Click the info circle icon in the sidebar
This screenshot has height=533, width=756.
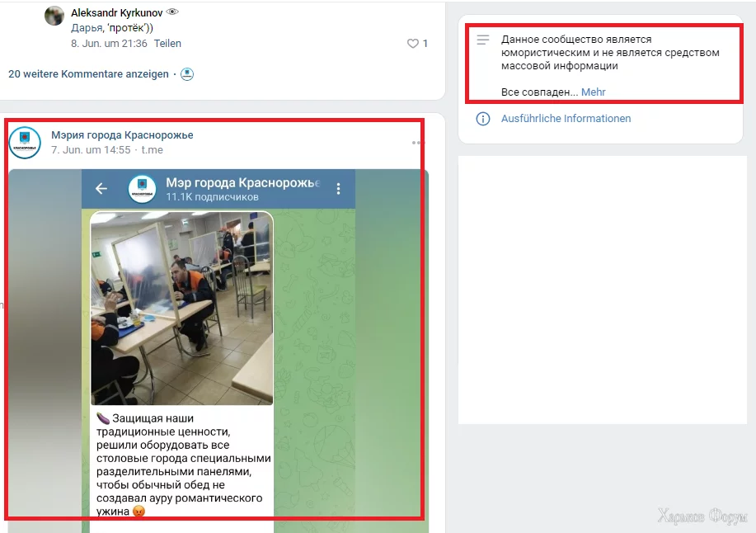(482, 119)
